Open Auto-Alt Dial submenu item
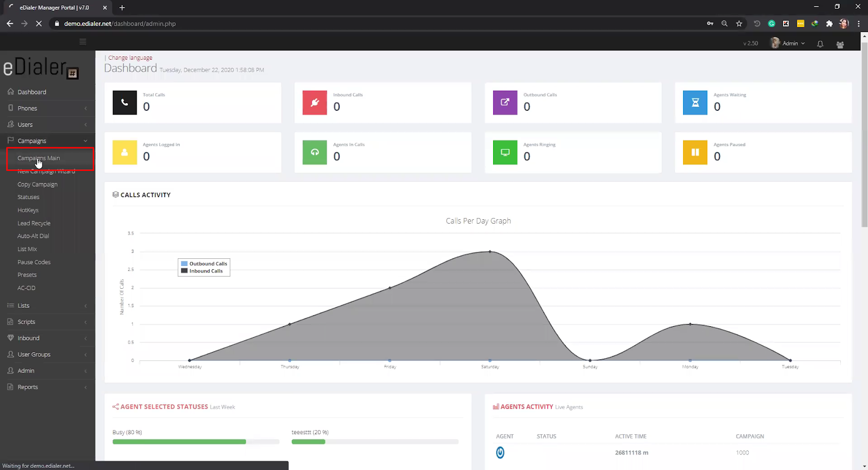The image size is (868, 470). tap(33, 236)
